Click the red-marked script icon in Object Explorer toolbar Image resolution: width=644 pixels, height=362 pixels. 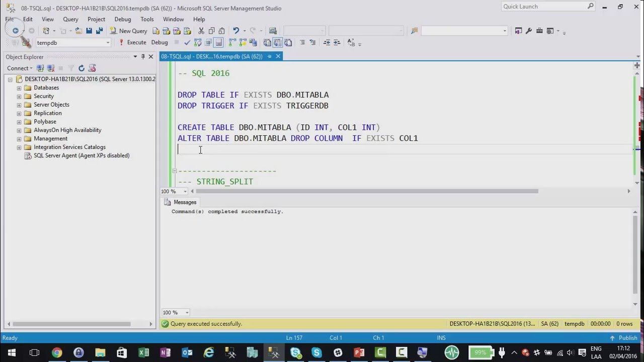pyautogui.click(x=92, y=68)
